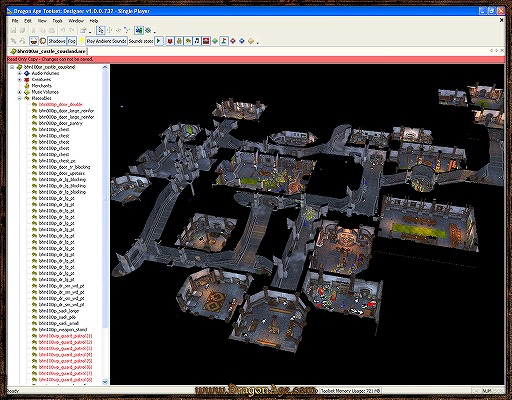This screenshot has width=512, height=400.
Task: Toggle the Fog display button
Action: (72, 41)
